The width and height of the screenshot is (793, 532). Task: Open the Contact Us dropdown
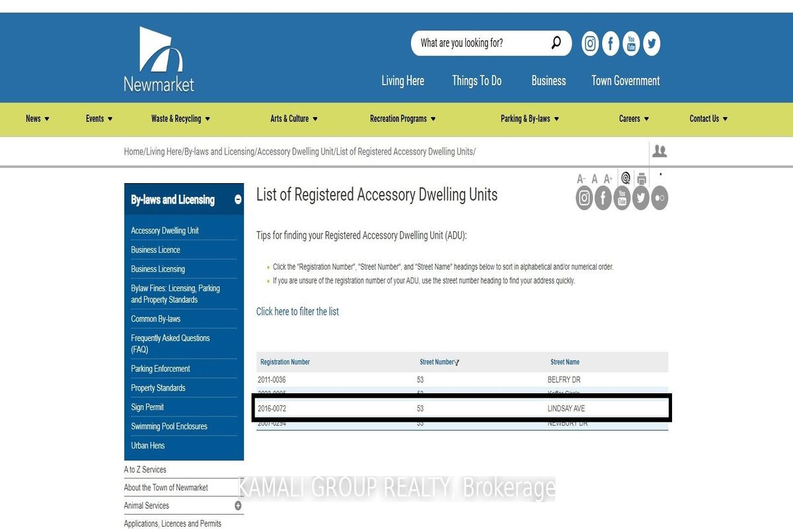pyautogui.click(x=709, y=119)
